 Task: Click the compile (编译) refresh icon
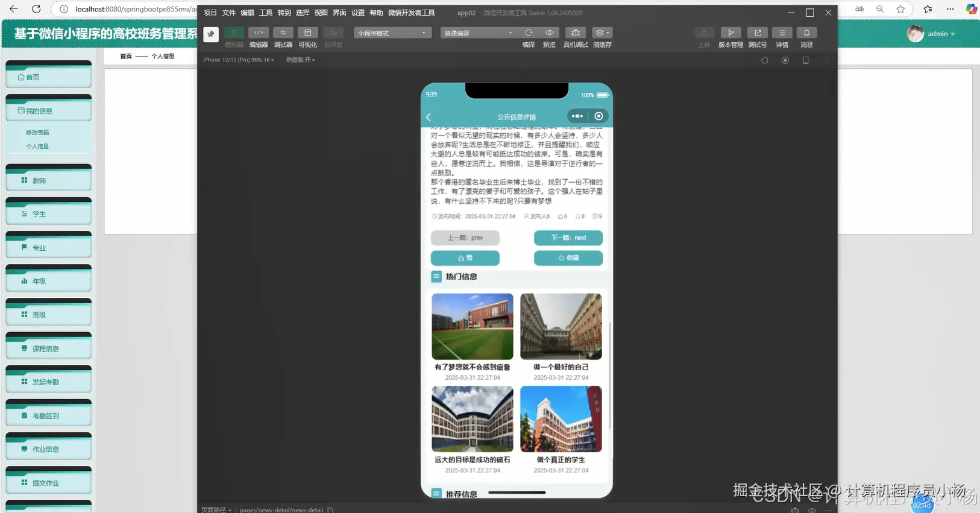529,33
